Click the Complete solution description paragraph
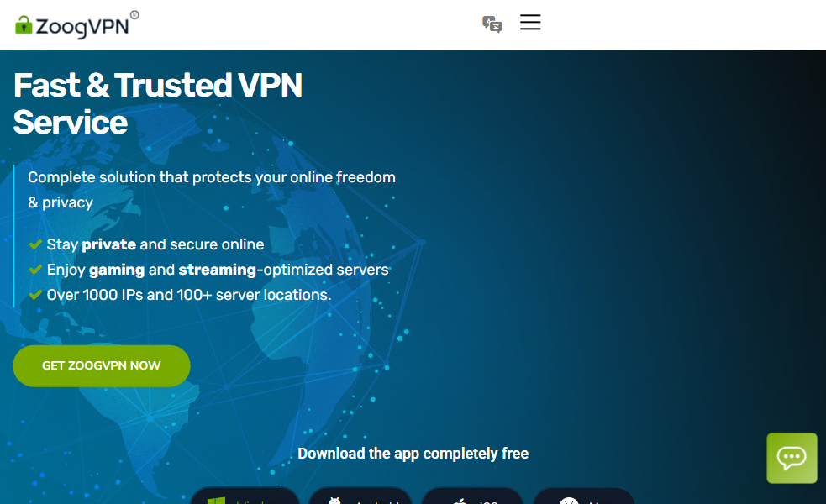The image size is (826, 504). coord(211,190)
